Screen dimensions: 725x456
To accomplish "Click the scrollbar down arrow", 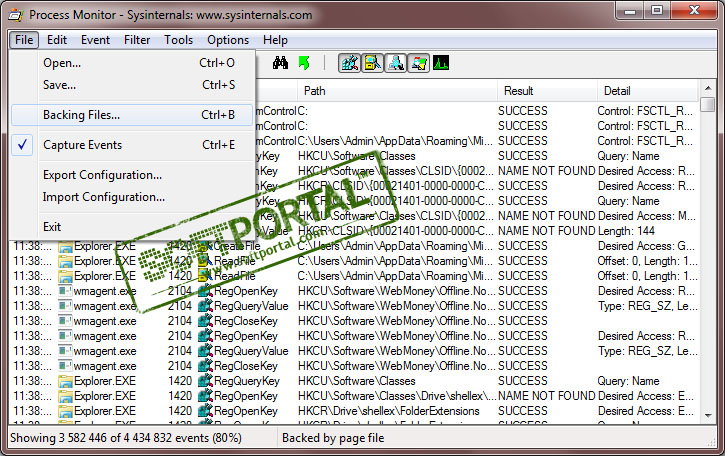I will pyautogui.click(x=708, y=416).
